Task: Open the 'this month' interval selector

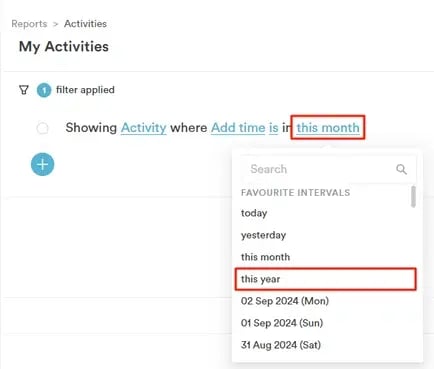Action: (x=328, y=128)
